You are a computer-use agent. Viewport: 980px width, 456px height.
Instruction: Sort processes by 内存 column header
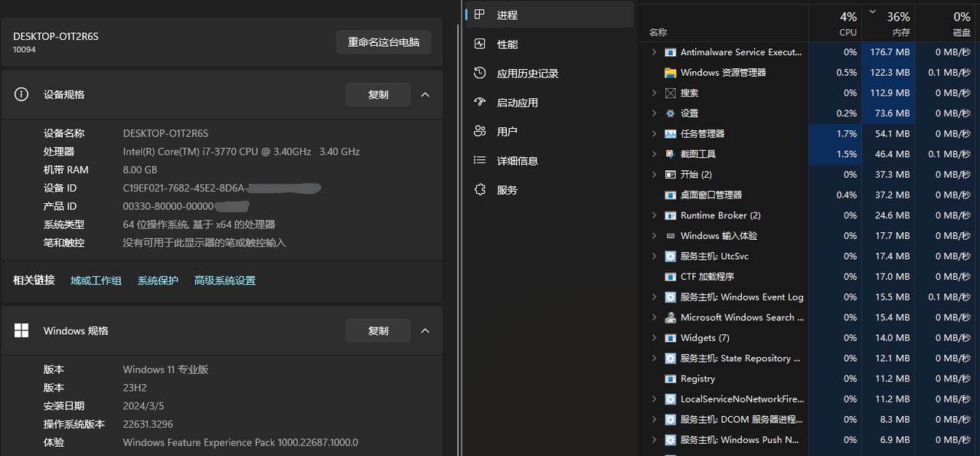pos(888,24)
